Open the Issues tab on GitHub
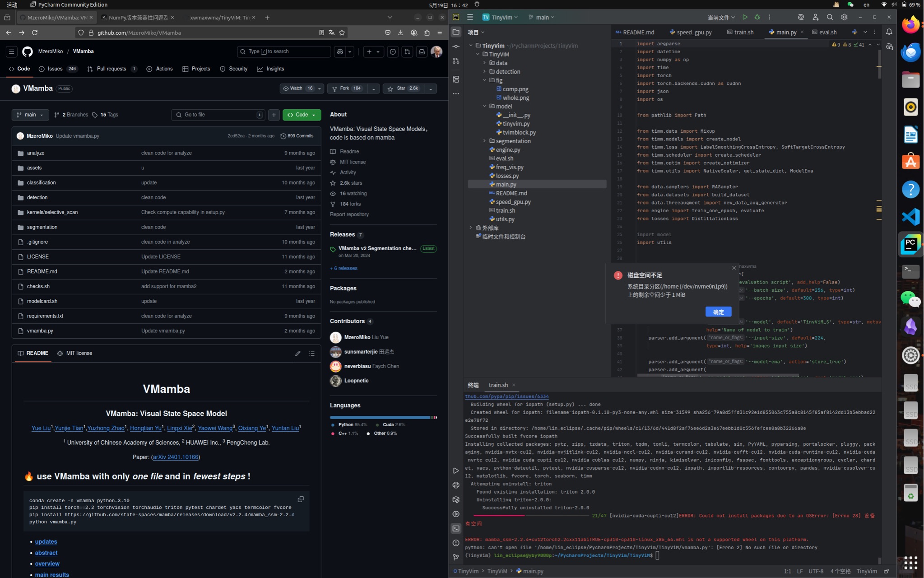 point(55,69)
